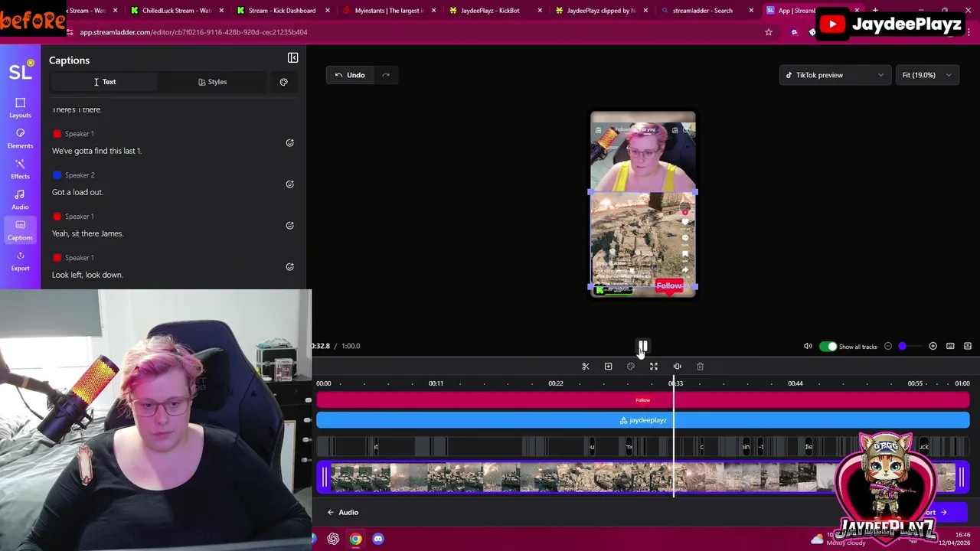980x551 pixels.
Task: Click the timeline palette color icon
Action: click(631, 367)
